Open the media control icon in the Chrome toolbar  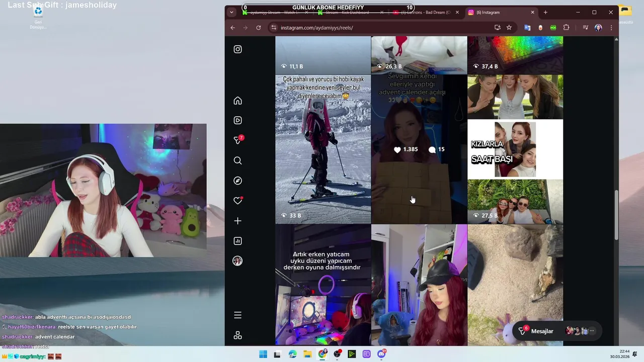click(x=585, y=28)
